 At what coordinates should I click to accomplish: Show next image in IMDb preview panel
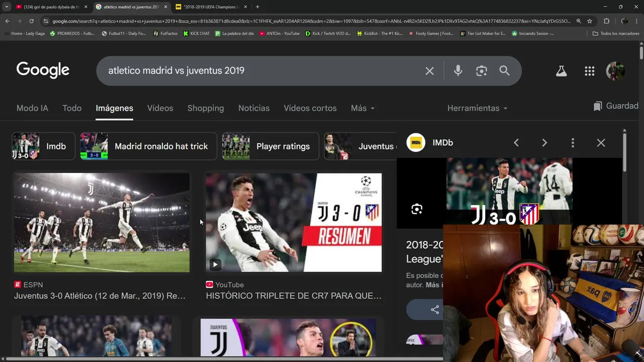click(544, 143)
